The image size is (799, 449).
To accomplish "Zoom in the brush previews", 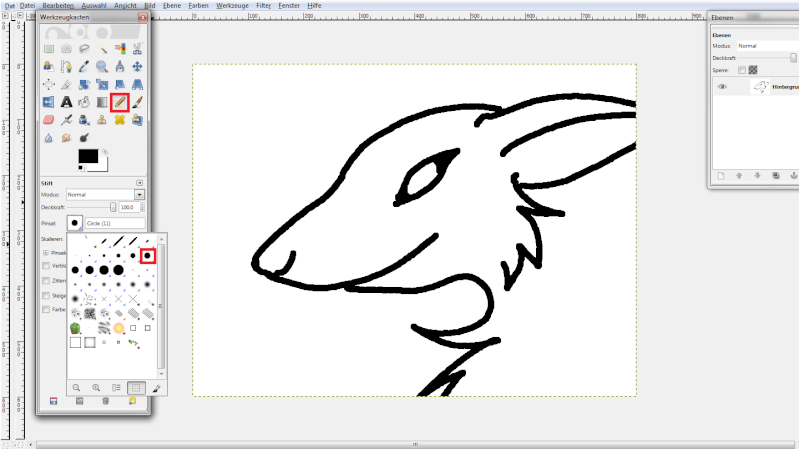I will [x=96, y=388].
